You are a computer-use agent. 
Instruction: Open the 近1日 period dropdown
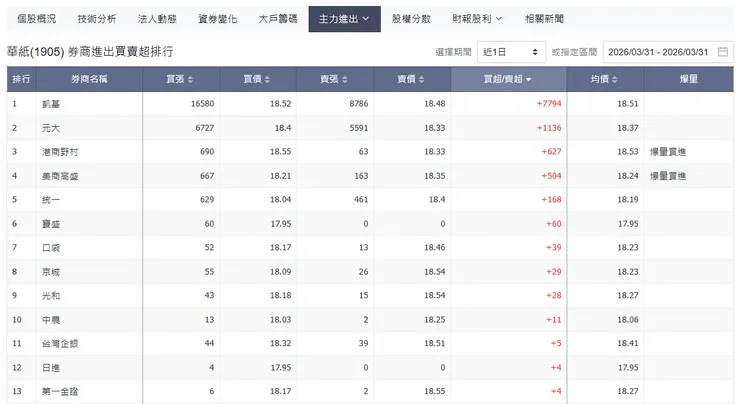click(512, 52)
